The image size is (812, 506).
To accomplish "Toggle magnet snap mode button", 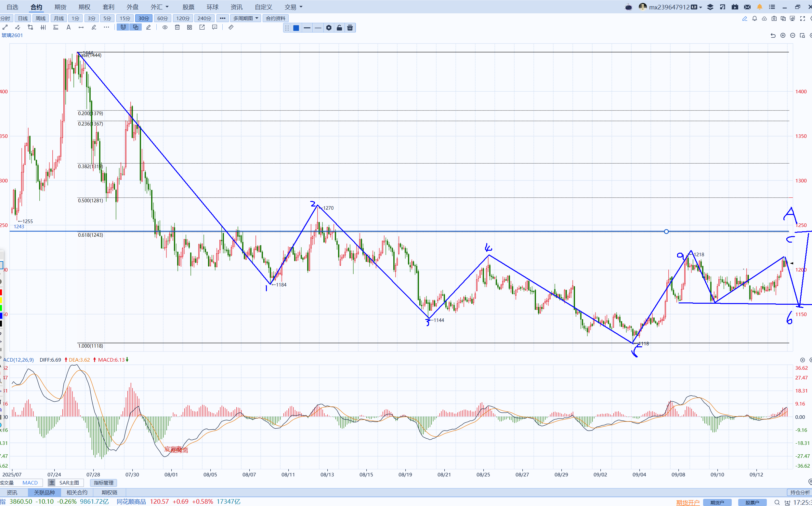I will (123, 27).
